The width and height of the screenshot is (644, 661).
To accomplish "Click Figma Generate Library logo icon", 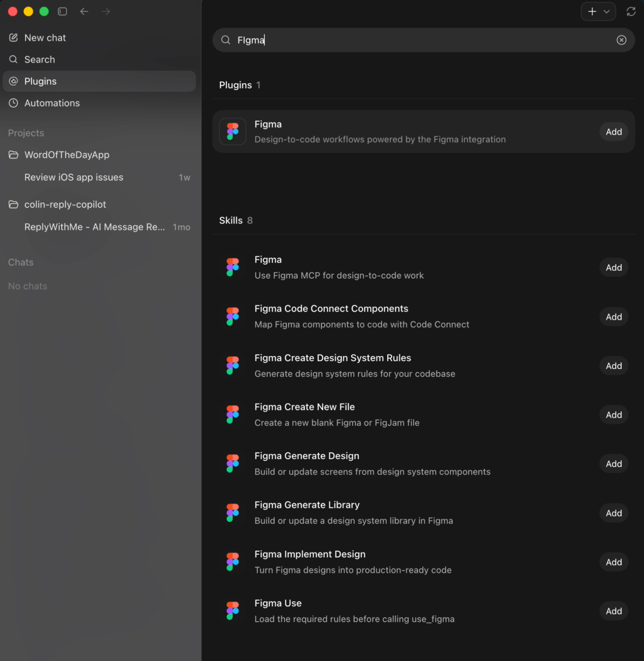I will pyautogui.click(x=233, y=513).
